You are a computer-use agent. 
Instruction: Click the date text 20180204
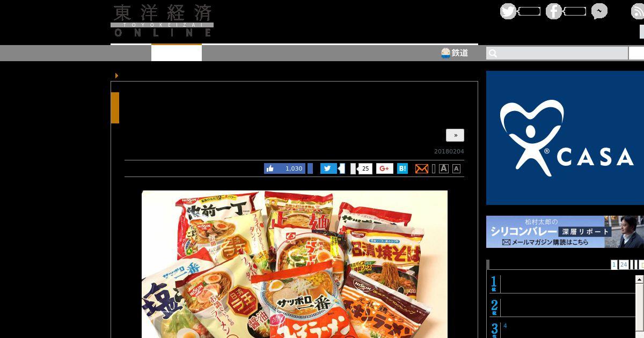449,151
